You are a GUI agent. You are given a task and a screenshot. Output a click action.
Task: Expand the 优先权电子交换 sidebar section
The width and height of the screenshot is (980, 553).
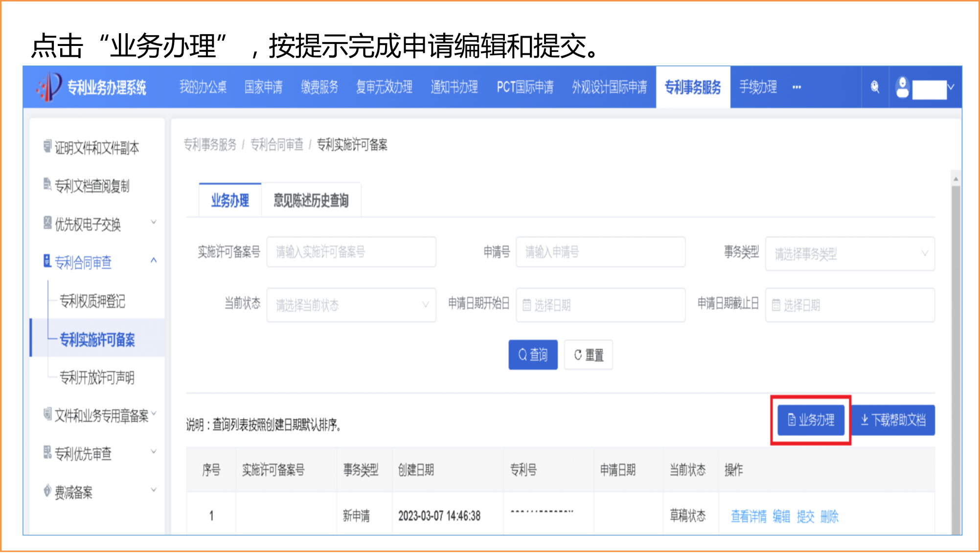pyautogui.click(x=154, y=222)
